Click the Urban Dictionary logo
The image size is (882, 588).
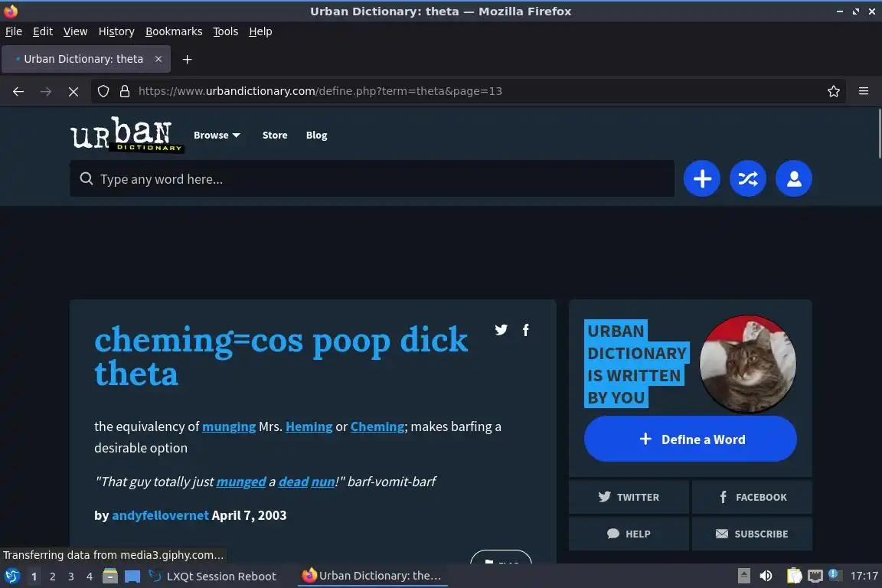127,134
